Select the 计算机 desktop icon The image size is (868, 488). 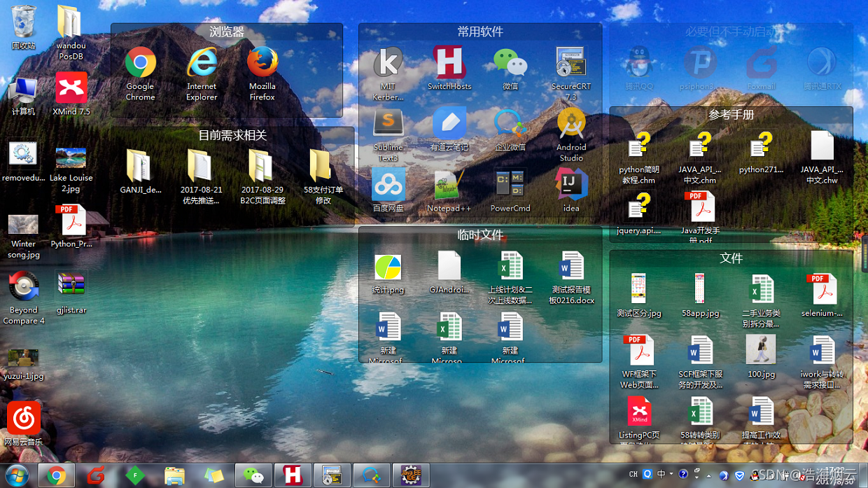[x=23, y=90]
